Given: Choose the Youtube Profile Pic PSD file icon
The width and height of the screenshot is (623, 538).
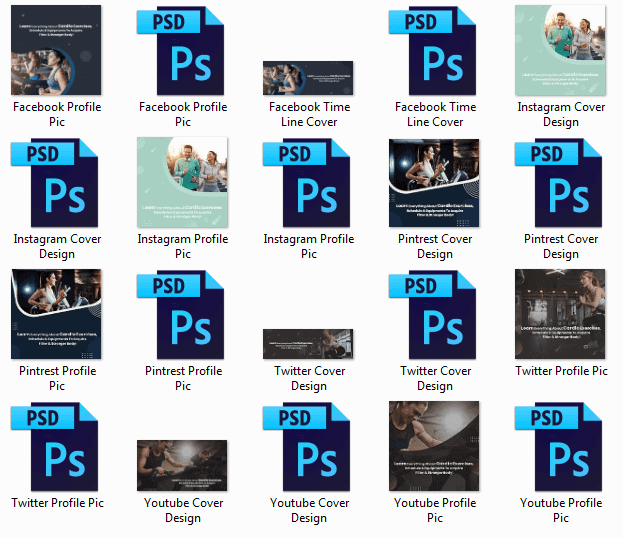Looking at the screenshot, I should pos(560,447).
